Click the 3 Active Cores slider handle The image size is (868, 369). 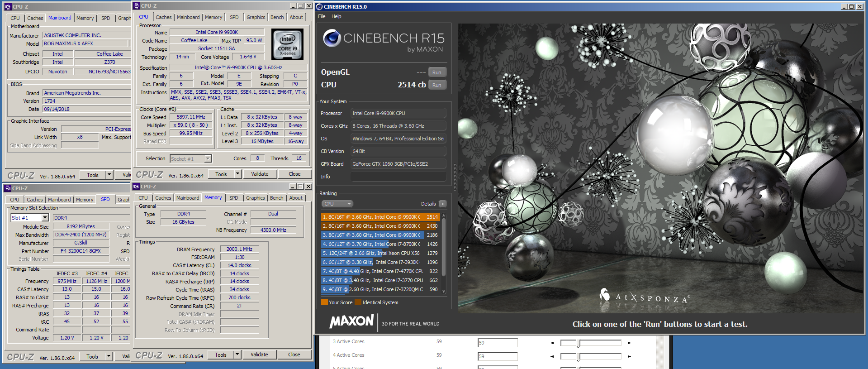pyautogui.click(x=578, y=343)
